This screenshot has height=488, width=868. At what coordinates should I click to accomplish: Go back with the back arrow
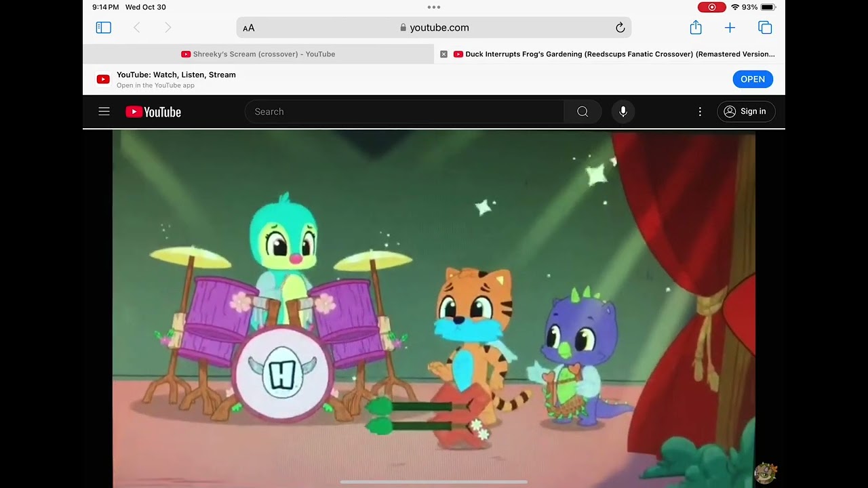[x=137, y=28]
